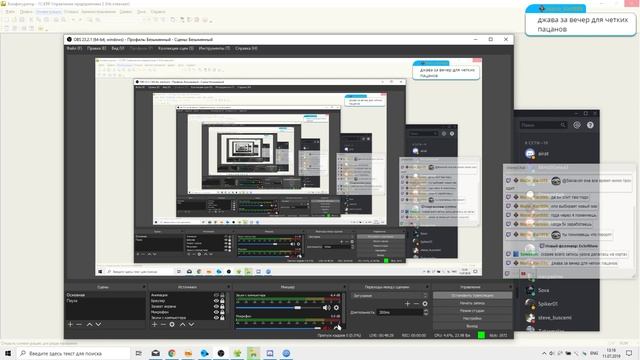Open Файл menu in OBS
The height and width of the screenshot is (360, 640).
(74, 49)
